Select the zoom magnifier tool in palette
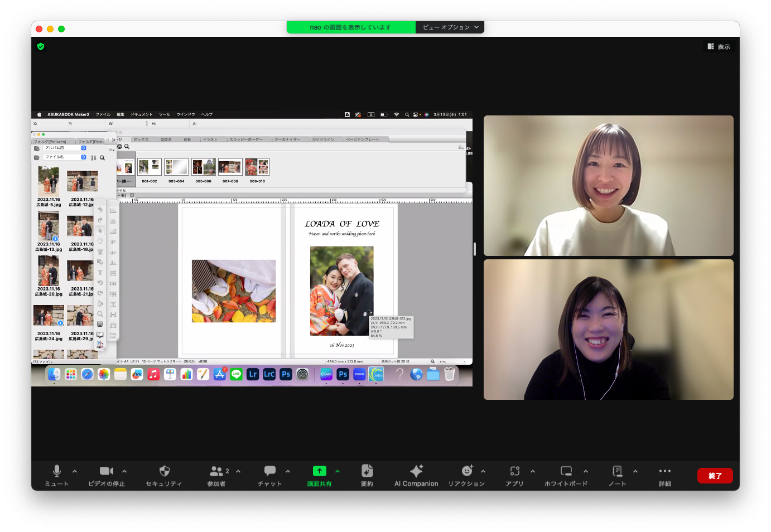 100,314
